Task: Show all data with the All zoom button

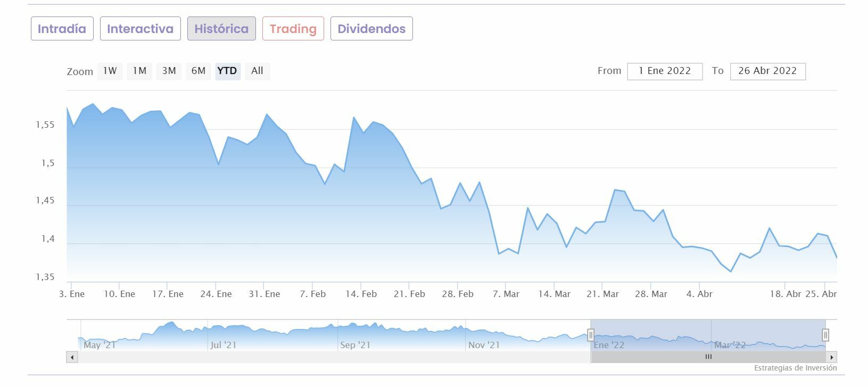Action: (257, 71)
